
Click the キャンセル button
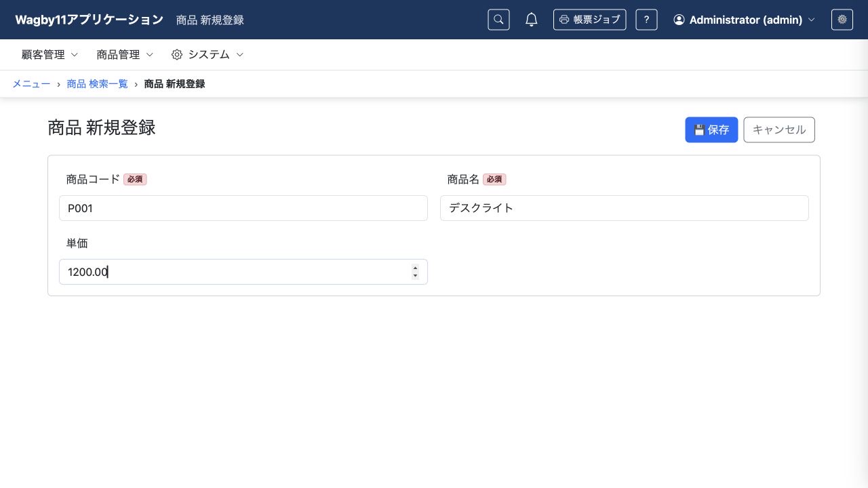[x=779, y=130]
